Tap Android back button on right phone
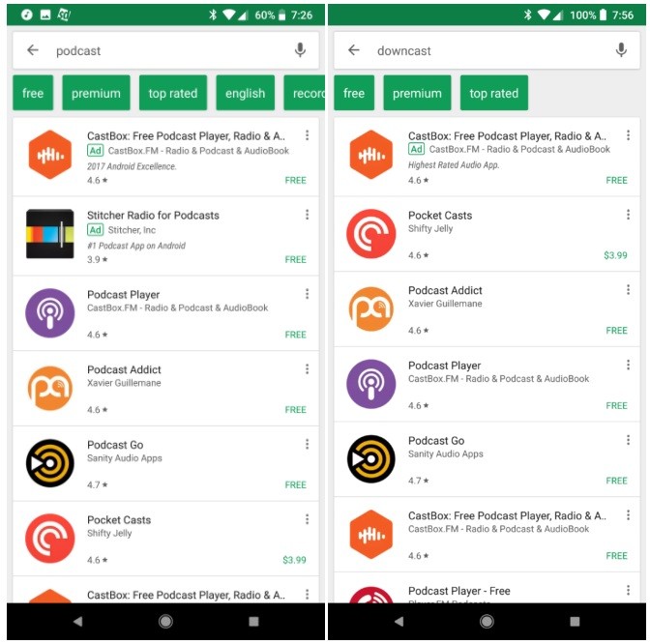Viewport: 650px width, 644px height. coord(399,621)
